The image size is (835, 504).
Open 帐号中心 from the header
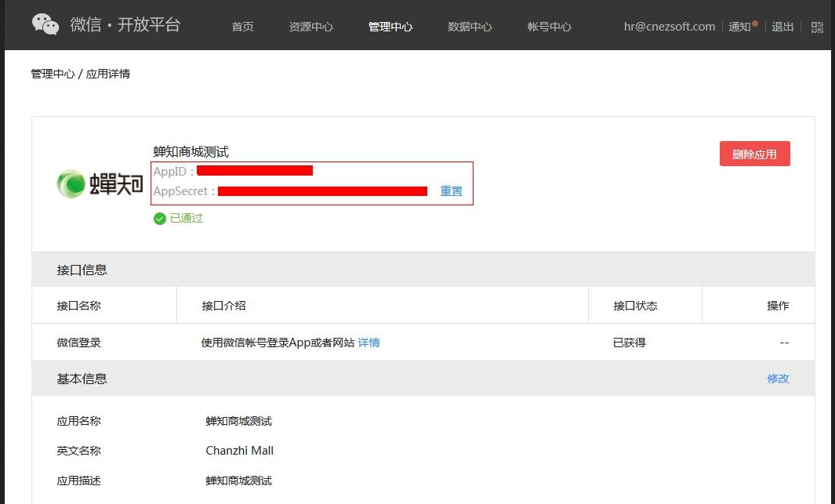pyautogui.click(x=549, y=27)
